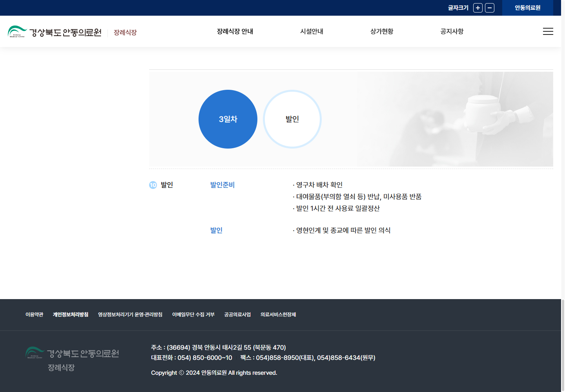Click the 팩스 number text
This screenshot has height=392, width=565.
pos(308,358)
